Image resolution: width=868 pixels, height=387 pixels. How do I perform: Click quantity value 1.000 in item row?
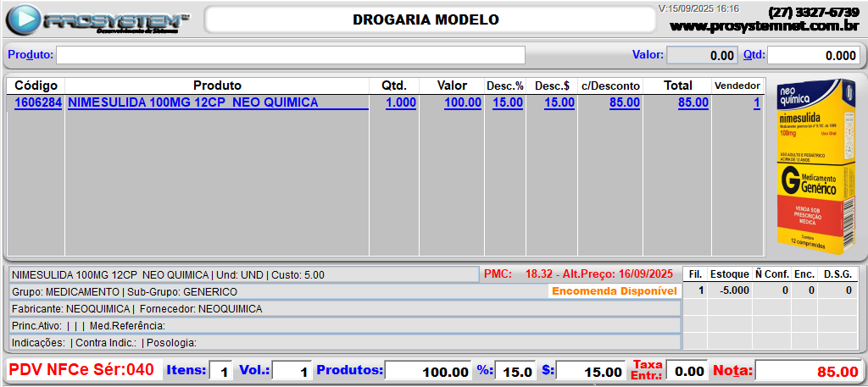click(x=400, y=102)
